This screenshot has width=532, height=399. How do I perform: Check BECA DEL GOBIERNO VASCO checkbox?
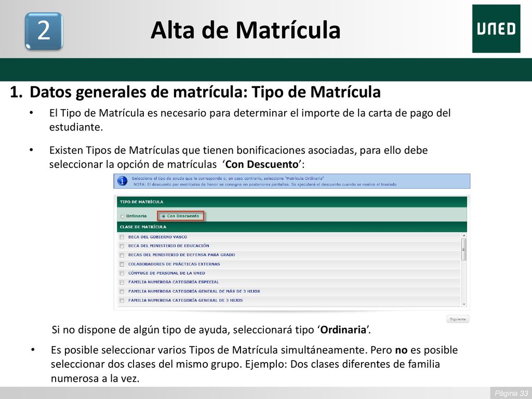(122, 237)
